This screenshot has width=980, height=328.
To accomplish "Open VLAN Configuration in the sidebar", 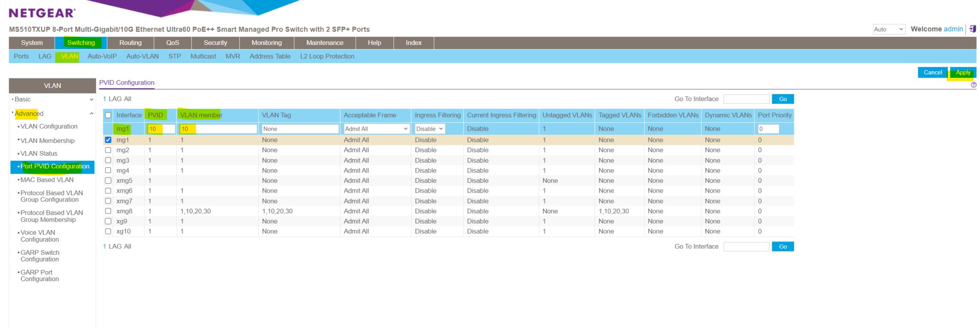I will [49, 127].
